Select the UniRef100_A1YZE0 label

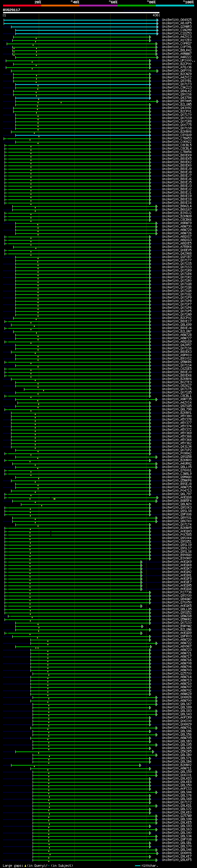tap(177, 40)
